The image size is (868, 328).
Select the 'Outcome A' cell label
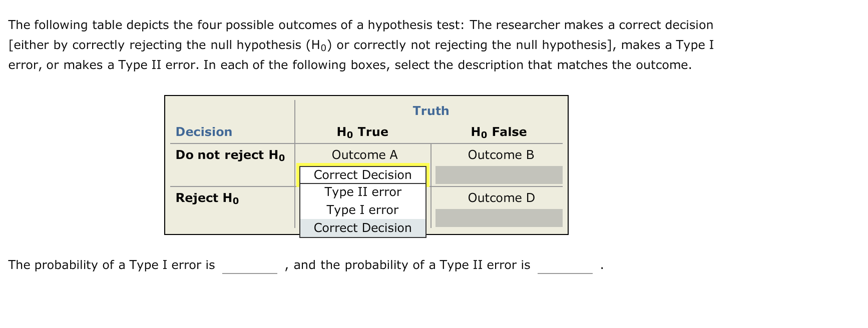(363, 154)
